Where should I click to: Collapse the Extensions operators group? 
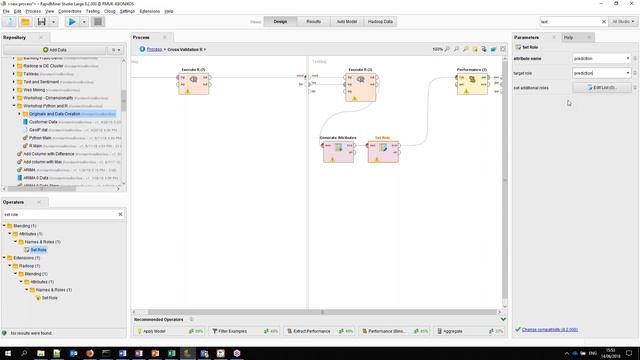coord(4,258)
